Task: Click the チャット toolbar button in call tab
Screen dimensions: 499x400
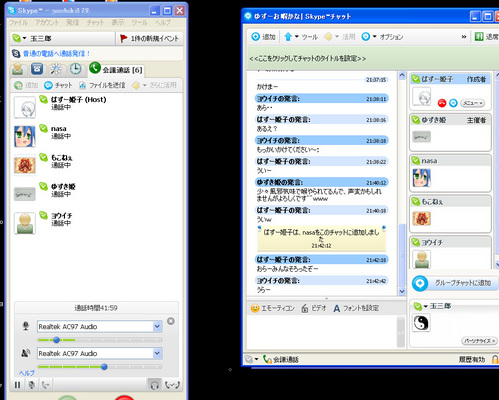Action: tap(58, 85)
